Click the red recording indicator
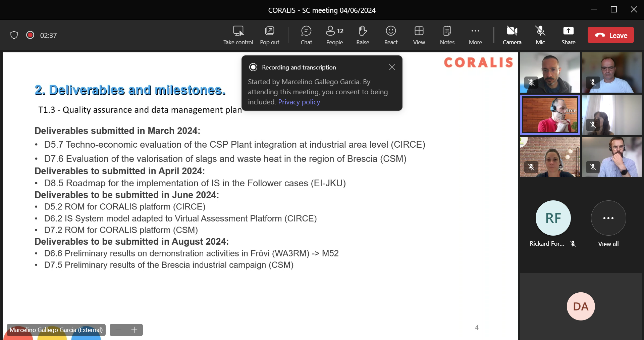This screenshot has width=644, height=340. (x=30, y=35)
